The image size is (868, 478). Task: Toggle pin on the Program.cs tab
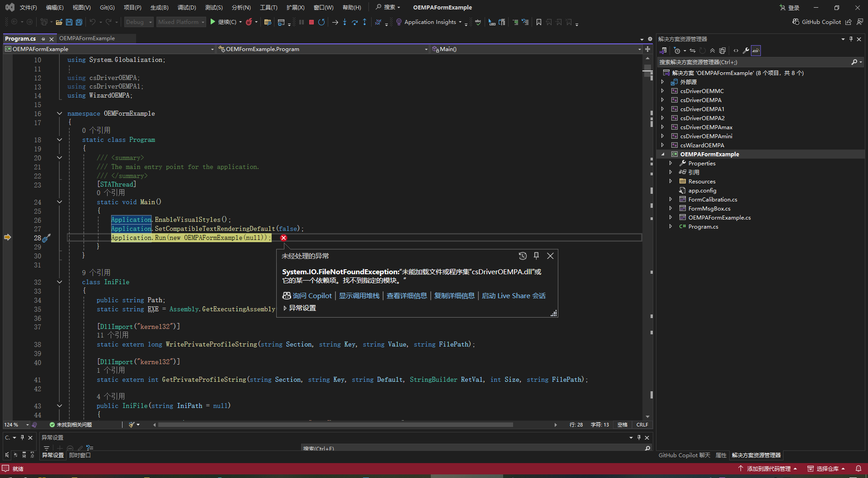tap(43, 39)
